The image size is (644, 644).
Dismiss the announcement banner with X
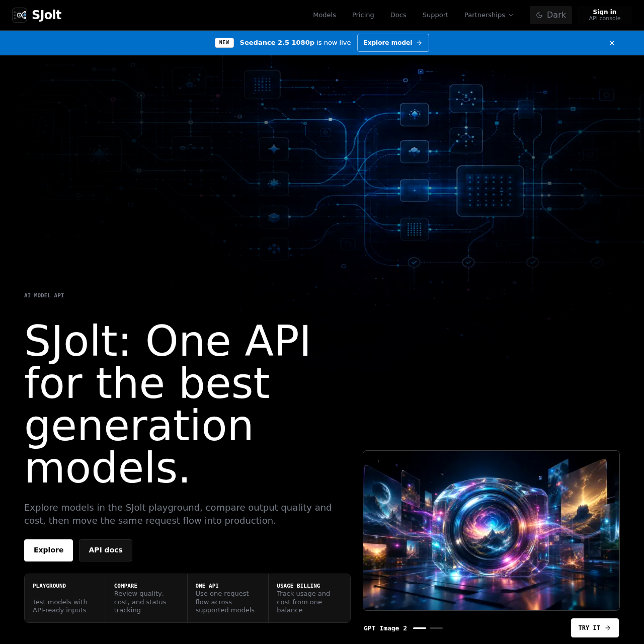click(612, 43)
